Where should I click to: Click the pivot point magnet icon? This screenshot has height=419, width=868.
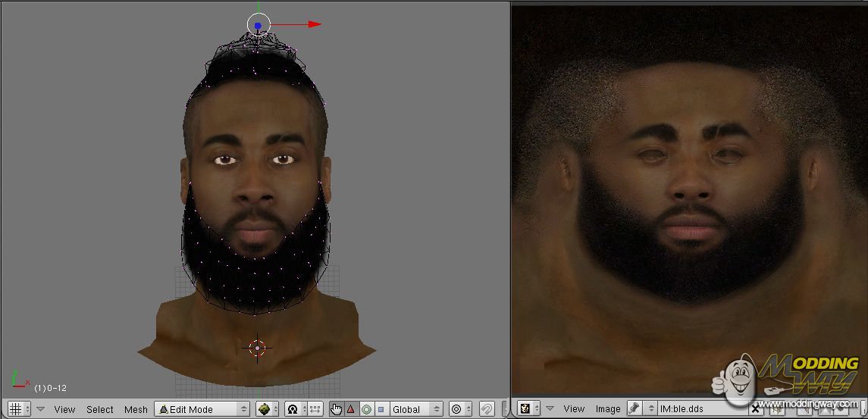[293, 409]
